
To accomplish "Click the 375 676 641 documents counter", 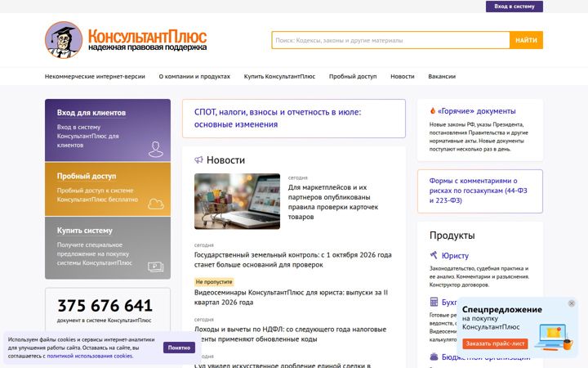I will (x=105, y=306).
